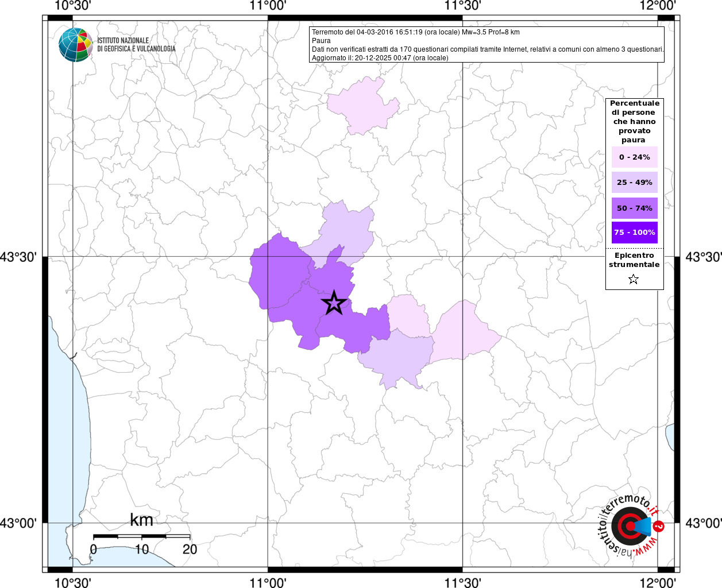Select the 50 - 74% legend swatch
722x588 pixels.
635,208
